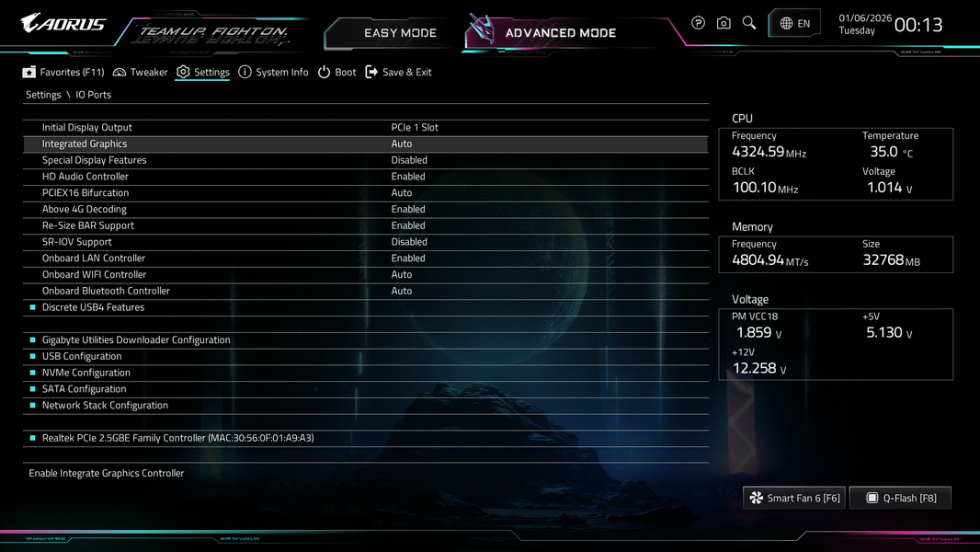Click the Favorites star icon

pyautogui.click(x=28, y=72)
